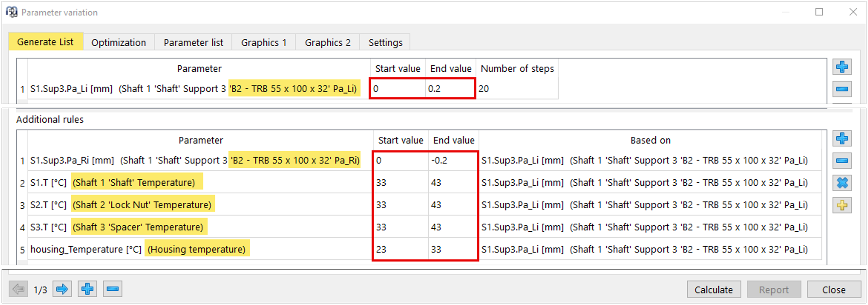Click the housing_Temperature start value cell 23
The image size is (868, 305).
400,249
